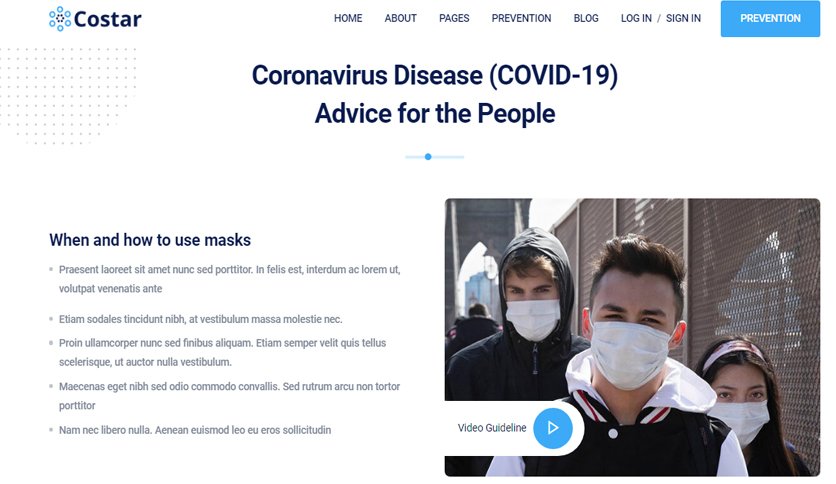Click the 'Coronavirus Disease (COVID-19)' title
Image resolution: width=836 pixels, height=484 pixels.
click(x=435, y=75)
